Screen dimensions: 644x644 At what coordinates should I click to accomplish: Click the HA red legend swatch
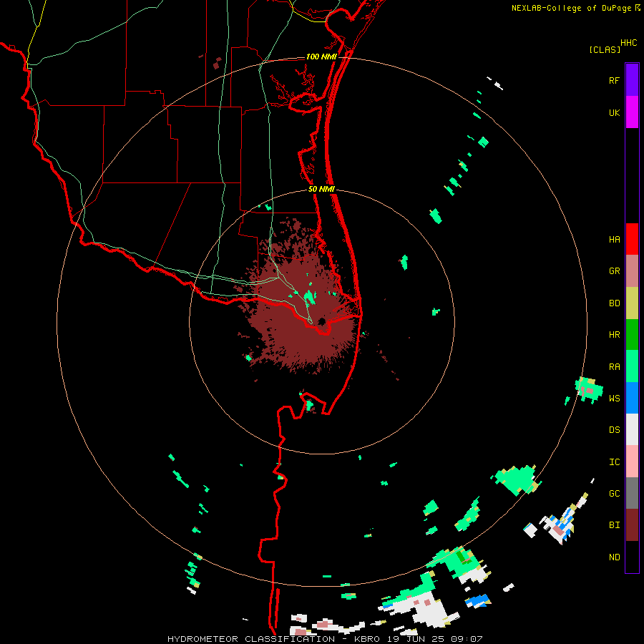coord(632,239)
